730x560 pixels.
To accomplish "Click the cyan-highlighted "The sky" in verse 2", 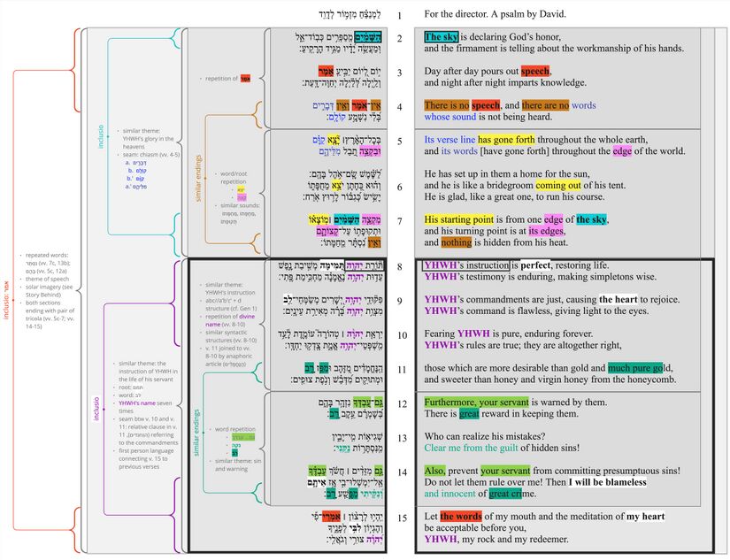I will (x=441, y=37).
